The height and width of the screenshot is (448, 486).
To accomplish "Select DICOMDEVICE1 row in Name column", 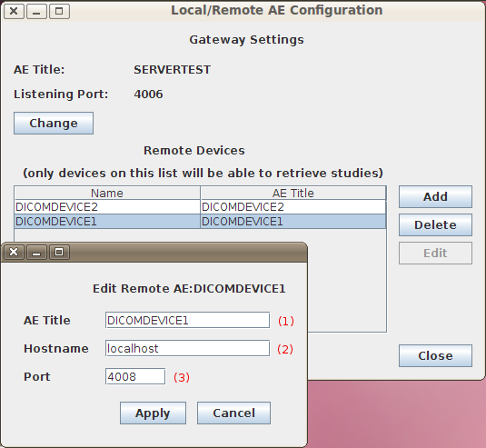I will click(x=107, y=222).
